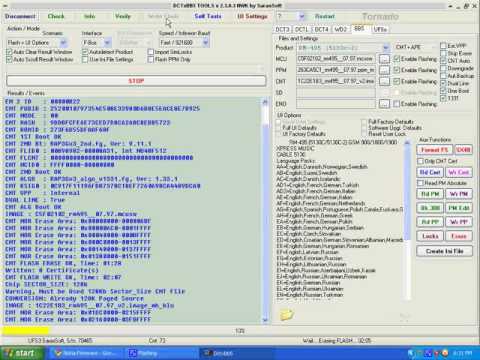The height and width of the screenshot is (360, 480).
Task: Click the browse button next to ENO field
Action: point(384,104)
